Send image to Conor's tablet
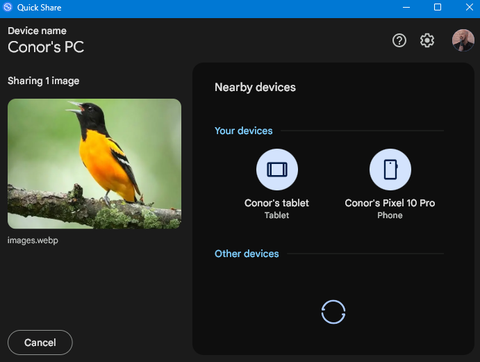The width and height of the screenshot is (480, 362). click(x=277, y=170)
